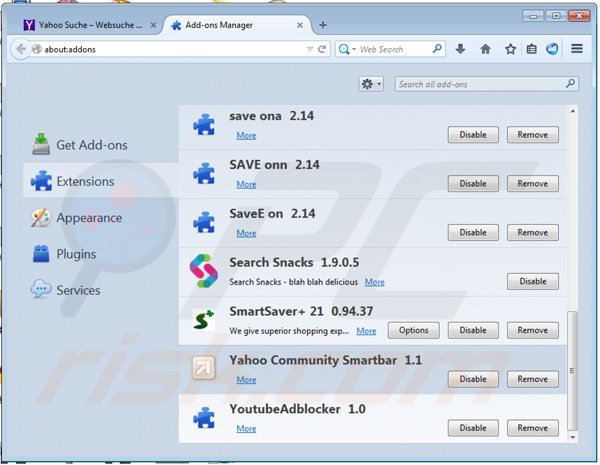The width and height of the screenshot is (600, 465).
Task: Click magnifier in Web Search box
Action: tap(437, 49)
